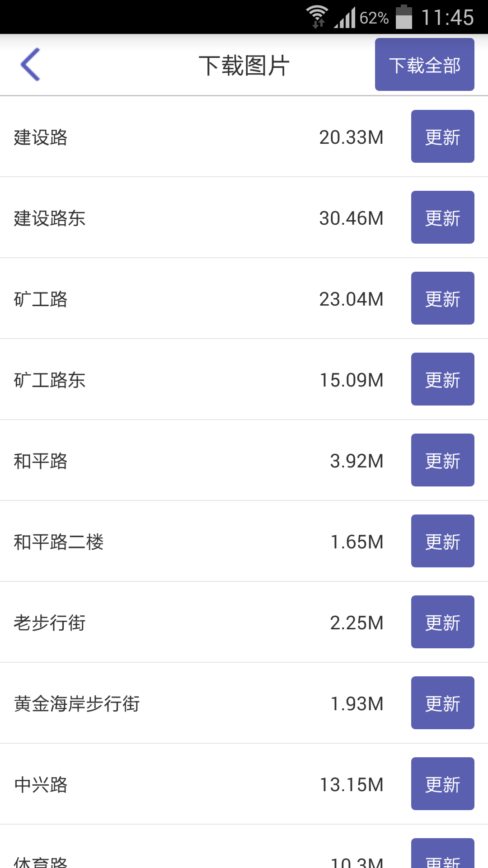Tap the 30.46M size label
Viewport: 488px width, 868px height.
point(351,218)
